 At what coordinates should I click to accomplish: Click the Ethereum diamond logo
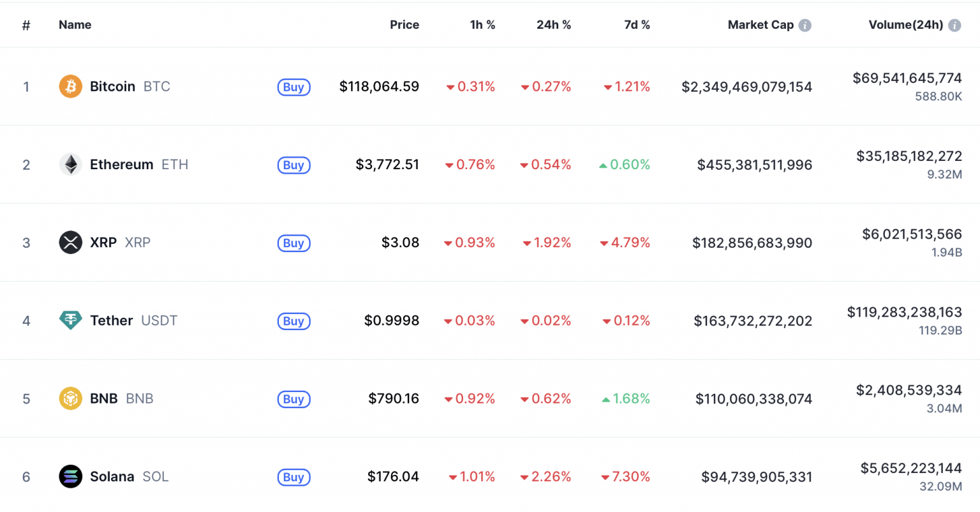click(x=70, y=164)
